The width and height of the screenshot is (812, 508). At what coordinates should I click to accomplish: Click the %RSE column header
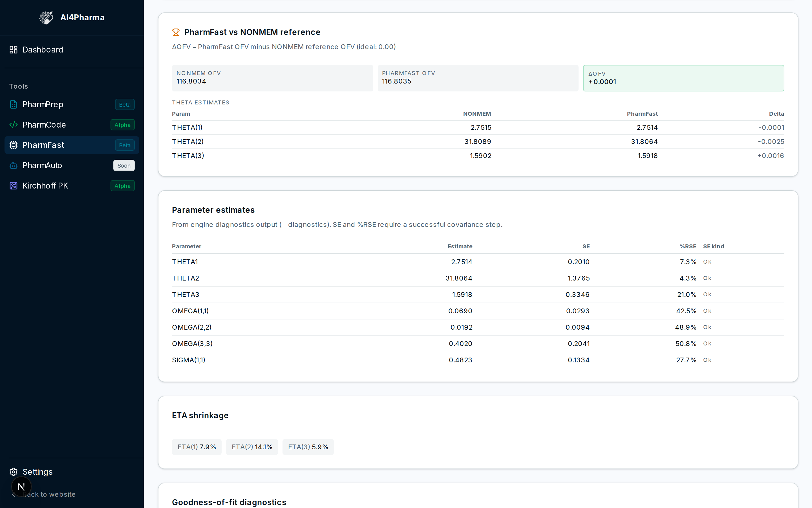tap(688, 246)
